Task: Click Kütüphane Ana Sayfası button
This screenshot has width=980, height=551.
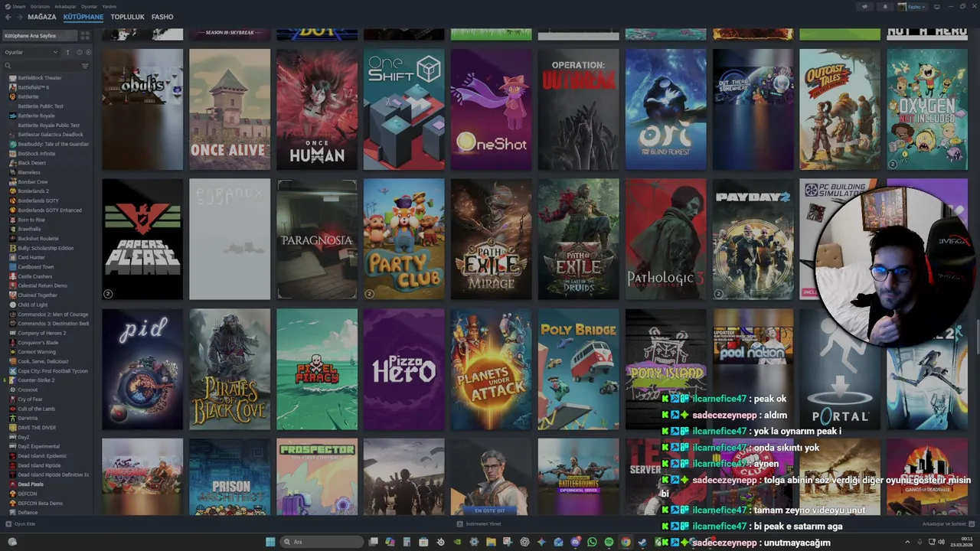Action: [x=40, y=35]
